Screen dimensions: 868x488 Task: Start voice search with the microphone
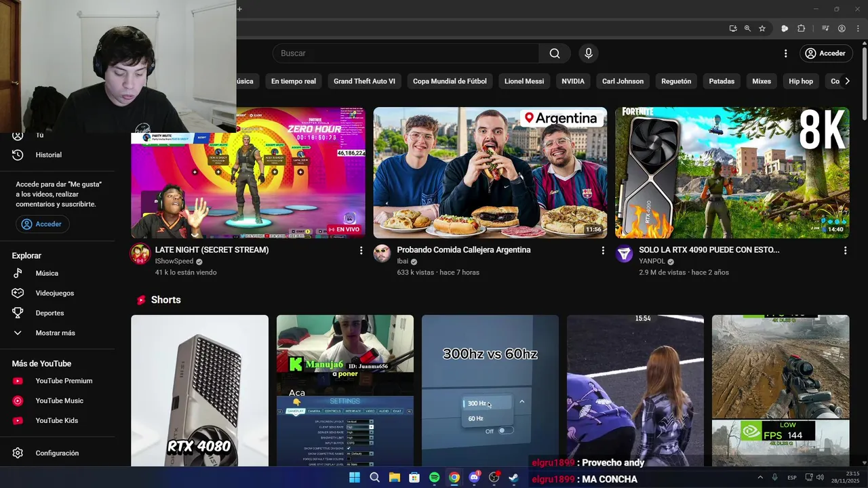(588, 54)
